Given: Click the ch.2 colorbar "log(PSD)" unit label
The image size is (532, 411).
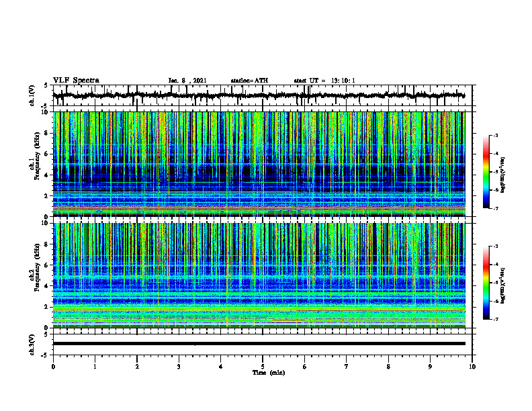Looking at the screenshot, I should (x=503, y=286).
